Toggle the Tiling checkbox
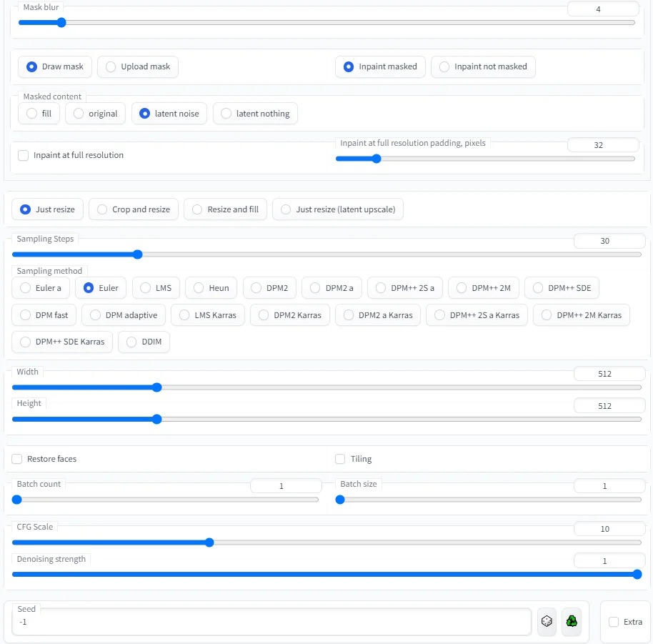653x644 pixels. point(341,459)
